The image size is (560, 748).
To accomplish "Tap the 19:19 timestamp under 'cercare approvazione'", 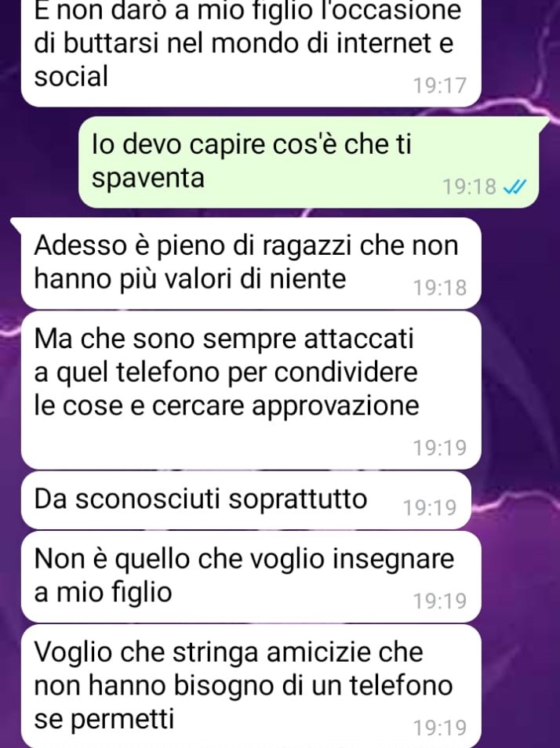I will pos(439,448).
